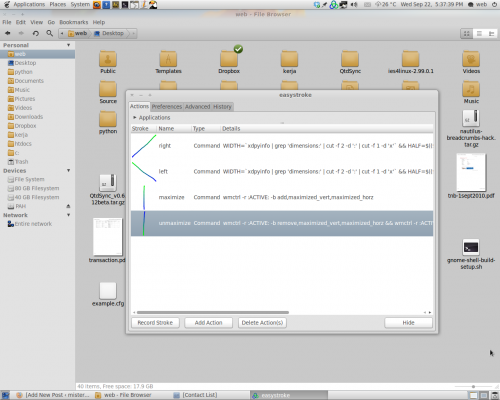Collapse the Devices sidebar section

click(68, 170)
